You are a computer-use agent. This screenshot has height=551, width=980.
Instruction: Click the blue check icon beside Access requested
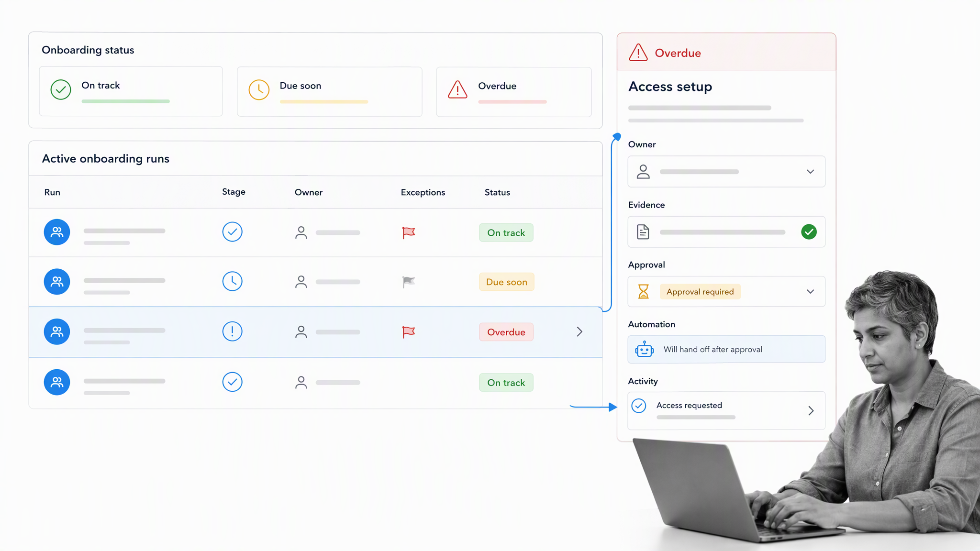point(639,406)
